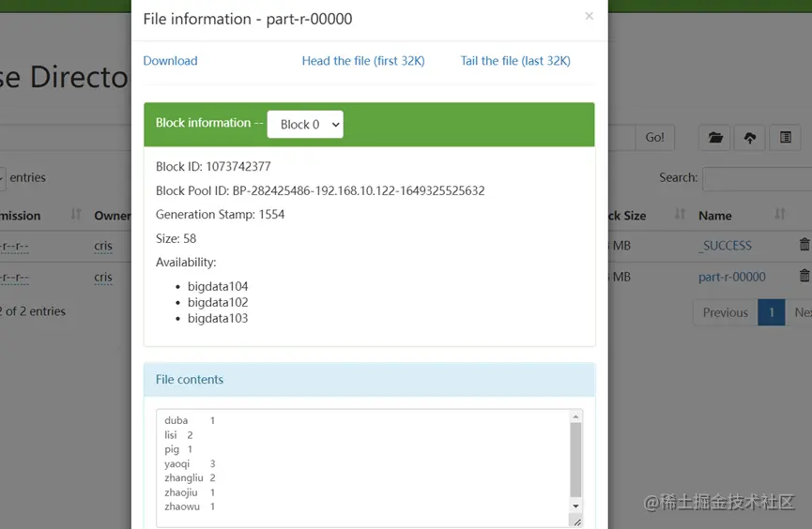The height and width of the screenshot is (529, 812).
Task: Delete the _SUCCESS file via trash icon
Action: [x=804, y=244]
